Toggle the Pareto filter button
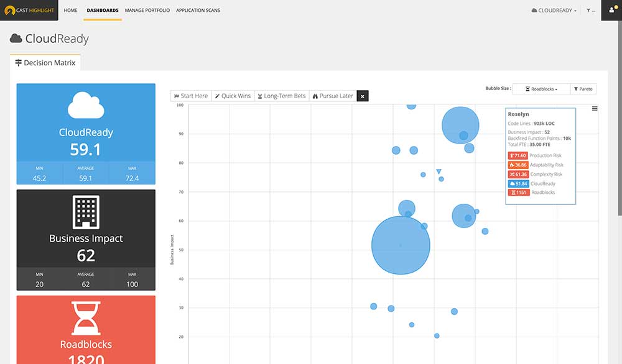 [583, 89]
